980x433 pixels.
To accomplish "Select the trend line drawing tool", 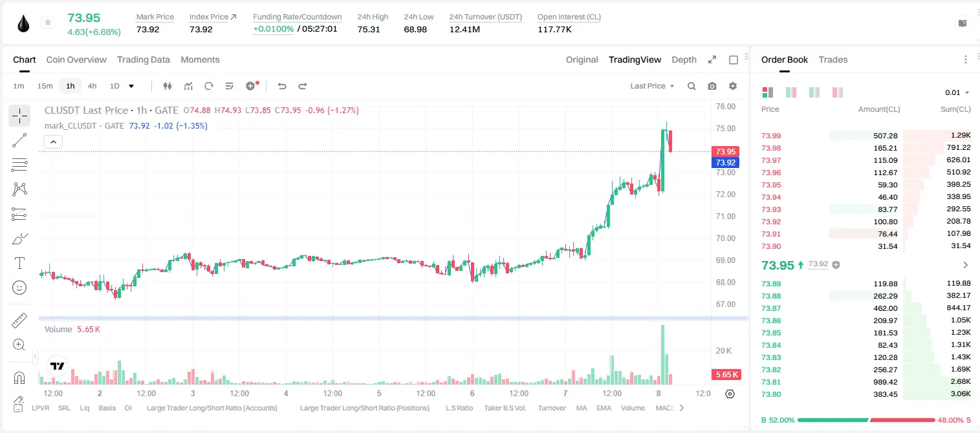I will tap(19, 140).
